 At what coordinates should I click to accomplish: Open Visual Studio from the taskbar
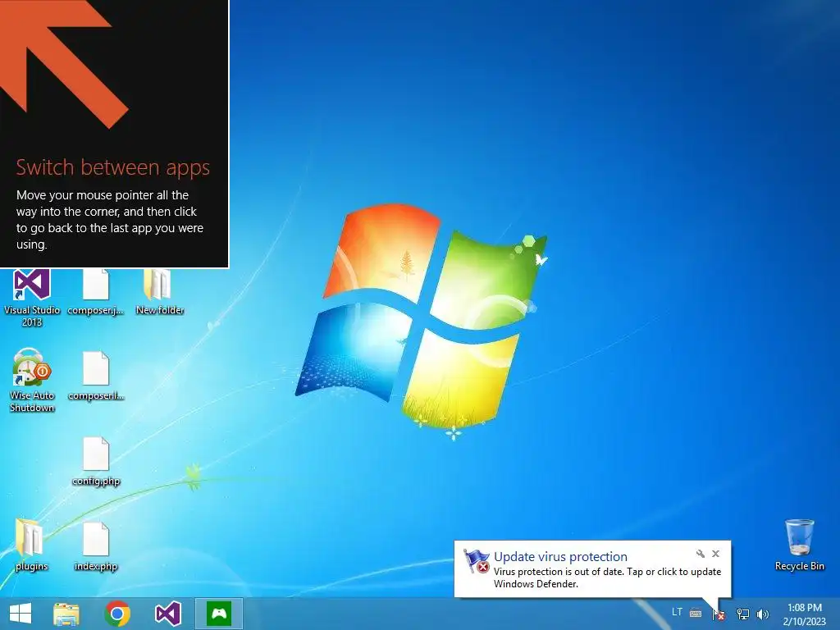pos(167,614)
